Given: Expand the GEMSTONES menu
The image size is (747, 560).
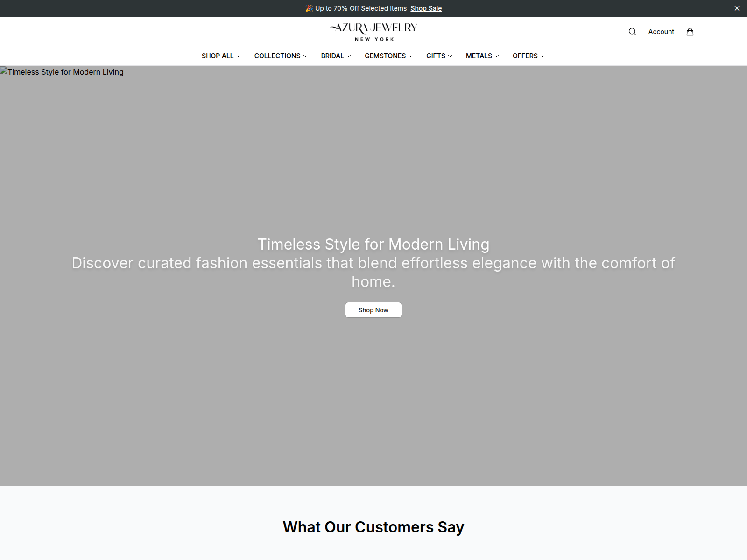Looking at the screenshot, I should click(x=388, y=56).
